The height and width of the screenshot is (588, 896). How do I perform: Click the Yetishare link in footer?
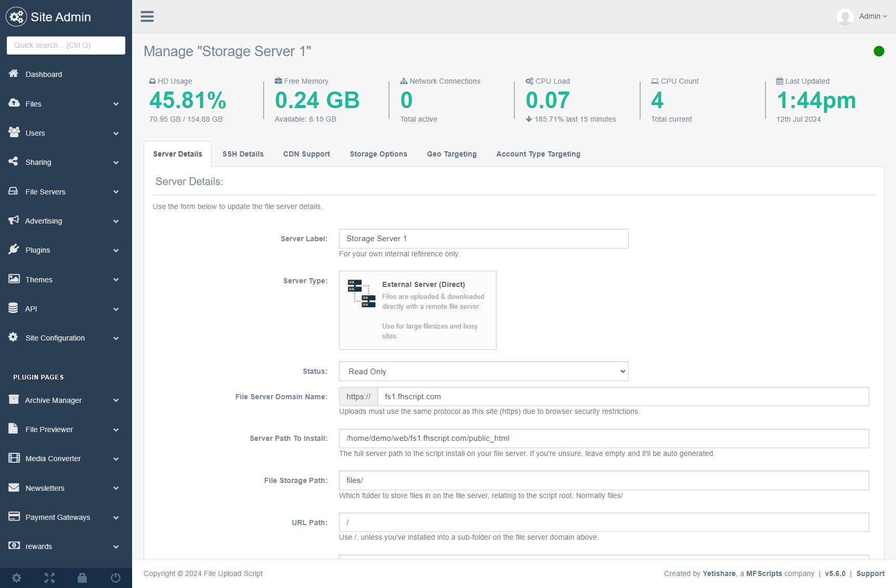719,573
